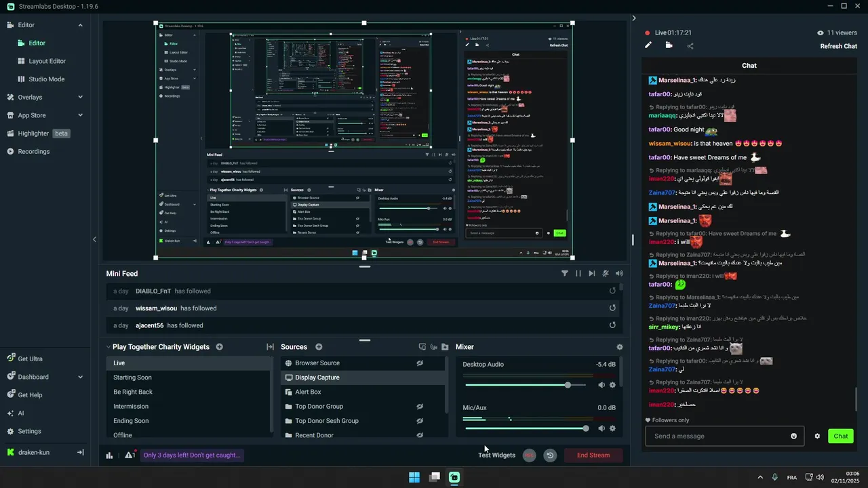Open Mixer advanced settings gear
This screenshot has width=868, height=488.
tap(619, 347)
